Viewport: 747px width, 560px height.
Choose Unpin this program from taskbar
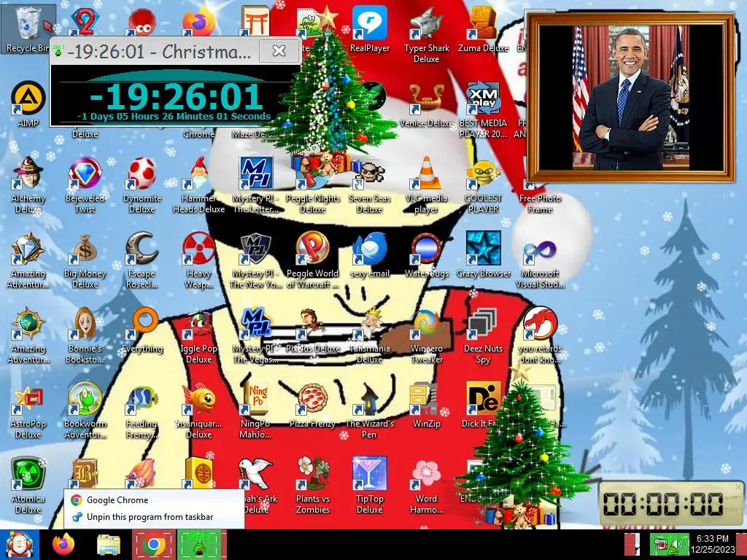tap(154, 517)
